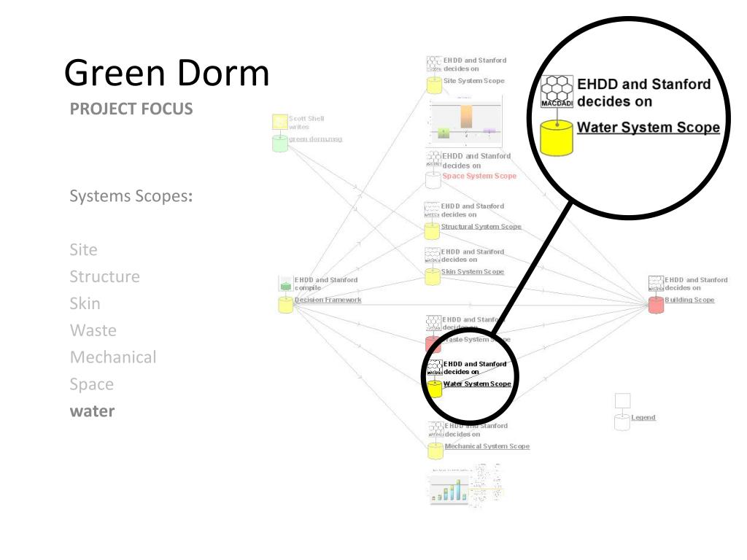Open the Decision Framework link

tap(328, 300)
